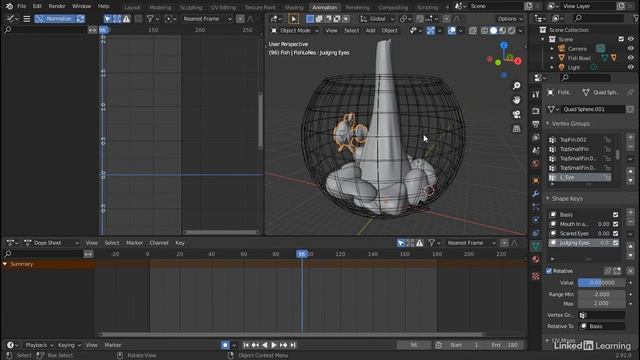Click the current frame 96 marker in Dope Sheet
Screen dimensions: 640x360
(x=302, y=254)
